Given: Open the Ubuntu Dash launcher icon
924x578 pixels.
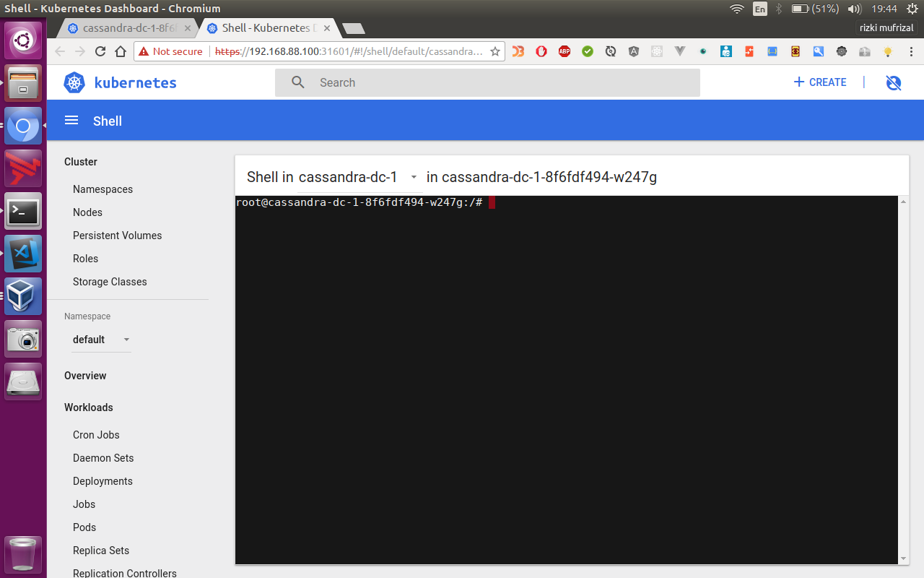Looking at the screenshot, I should [x=23, y=40].
